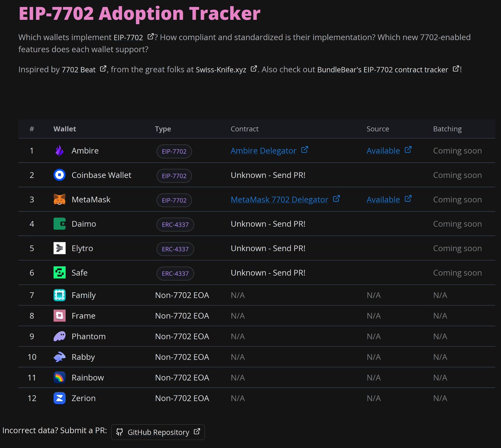Follow the 7702 Beat link
The height and width of the screenshot is (448, 501).
click(x=84, y=70)
